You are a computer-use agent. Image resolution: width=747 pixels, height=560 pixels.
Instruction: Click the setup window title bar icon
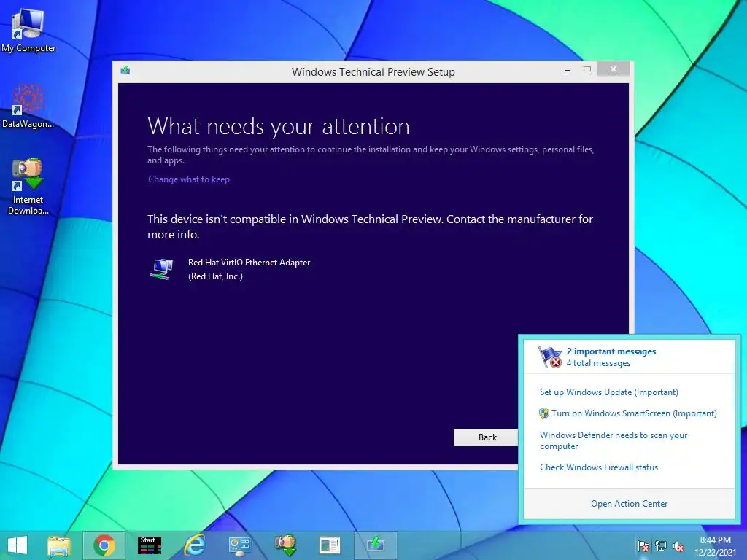tap(125, 71)
